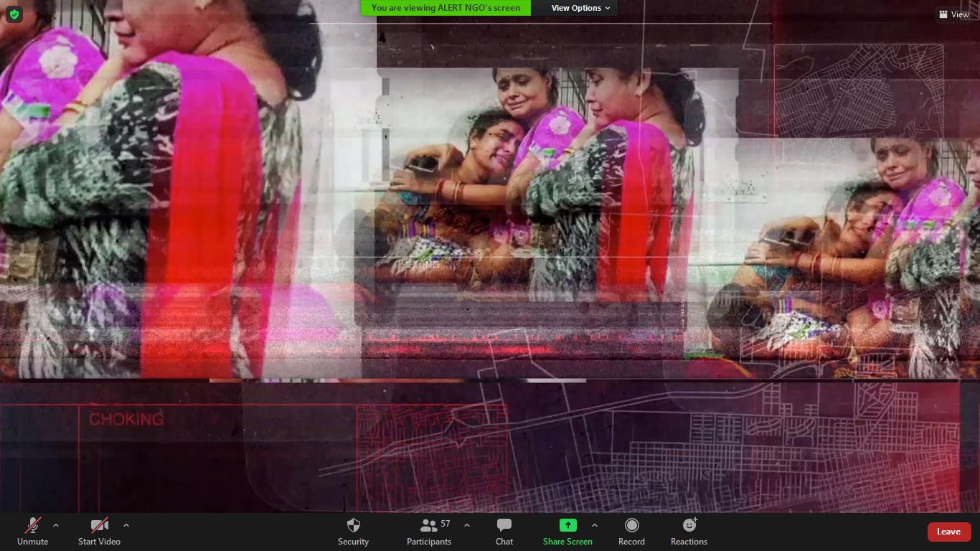This screenshot has height=551, width=980.
Task: Click the CHOKING label in shared screen
Action: pyautogui.click(x=126, y=419)
